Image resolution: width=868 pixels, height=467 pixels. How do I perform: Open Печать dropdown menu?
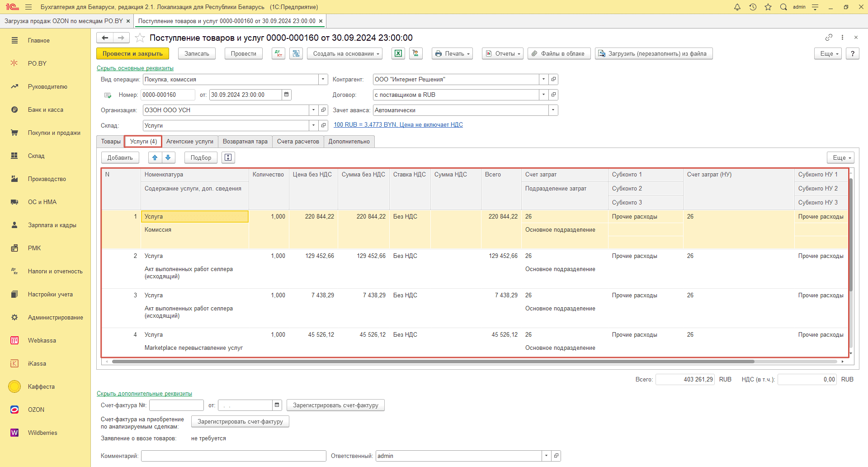(452, 53)
